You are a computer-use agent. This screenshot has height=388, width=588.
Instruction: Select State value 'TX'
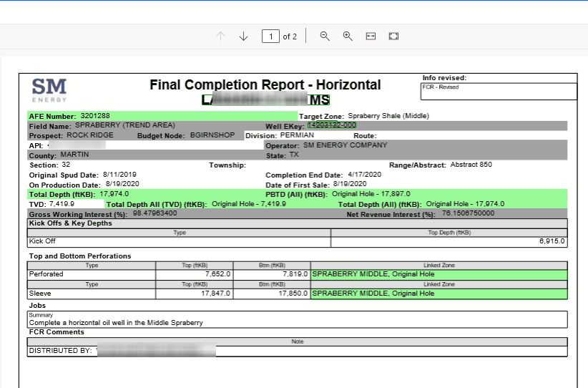tap(294, 155)
